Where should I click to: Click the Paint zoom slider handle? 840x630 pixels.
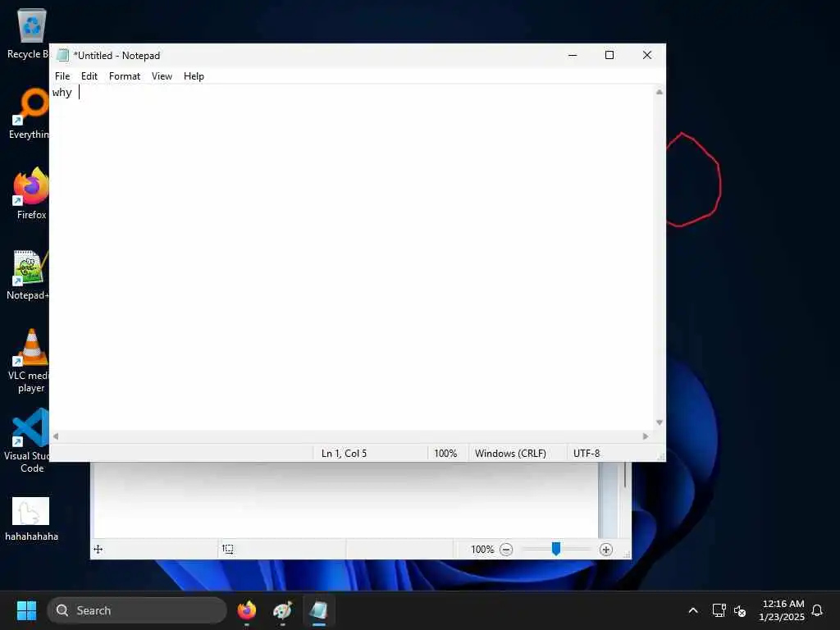pos(556,549)
